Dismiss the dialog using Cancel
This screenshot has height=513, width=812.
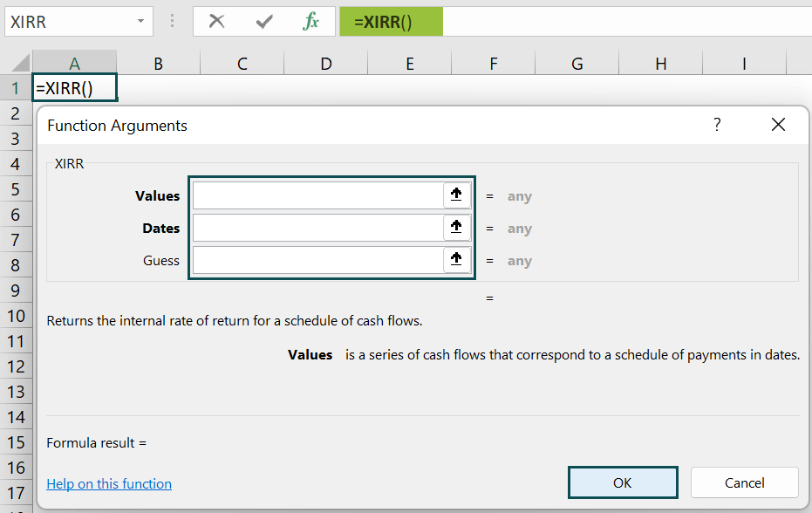tap(743, 482)
